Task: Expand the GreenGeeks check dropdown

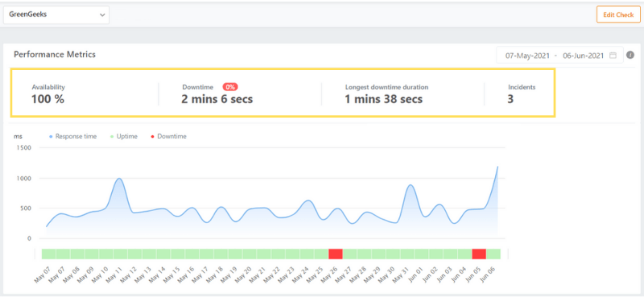Action: click(x=56, y=14)
